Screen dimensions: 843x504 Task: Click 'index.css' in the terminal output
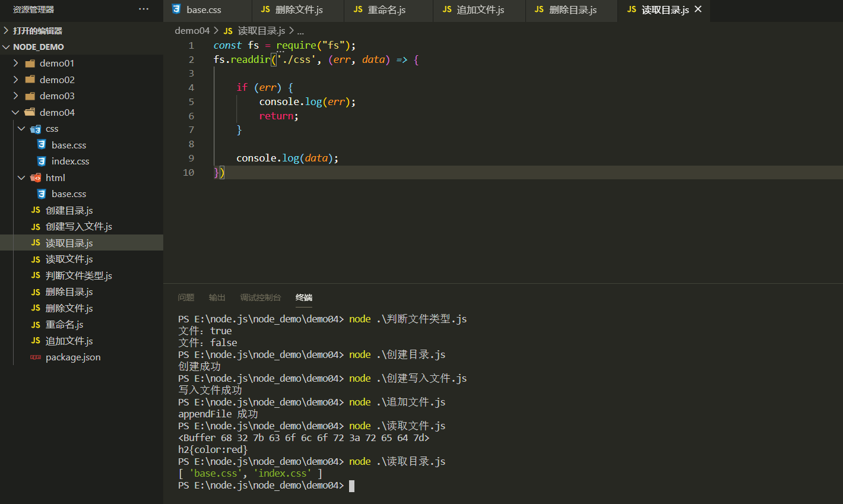point(282,473)
